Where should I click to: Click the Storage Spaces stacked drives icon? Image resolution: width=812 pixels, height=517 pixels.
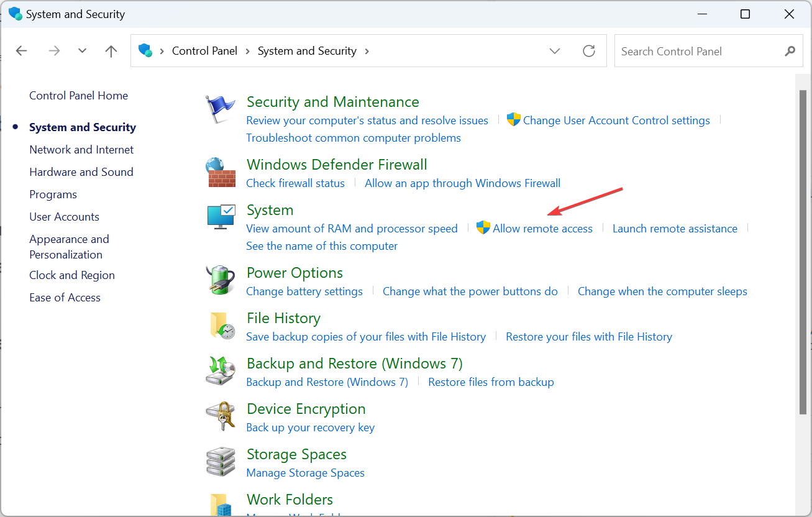(x=221, y=462)
